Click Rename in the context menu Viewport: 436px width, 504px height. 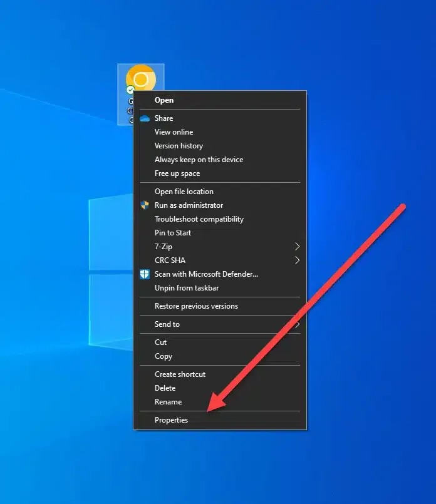168,402
